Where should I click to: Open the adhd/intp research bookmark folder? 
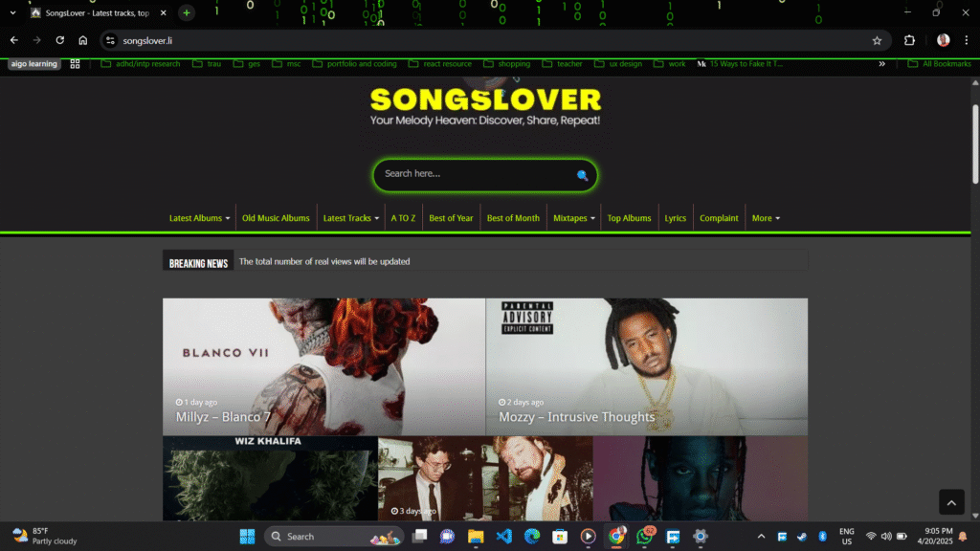click(x=141, y=64)
